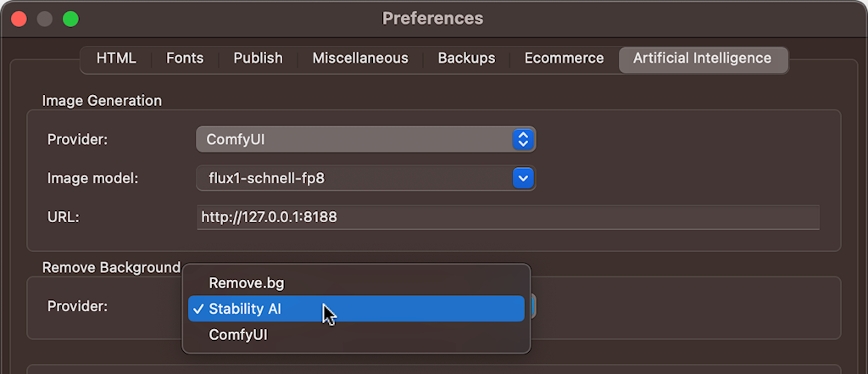Switch to the HTML tab
Image resolution: width=868 pixels, height=374 pixels.
116,59
